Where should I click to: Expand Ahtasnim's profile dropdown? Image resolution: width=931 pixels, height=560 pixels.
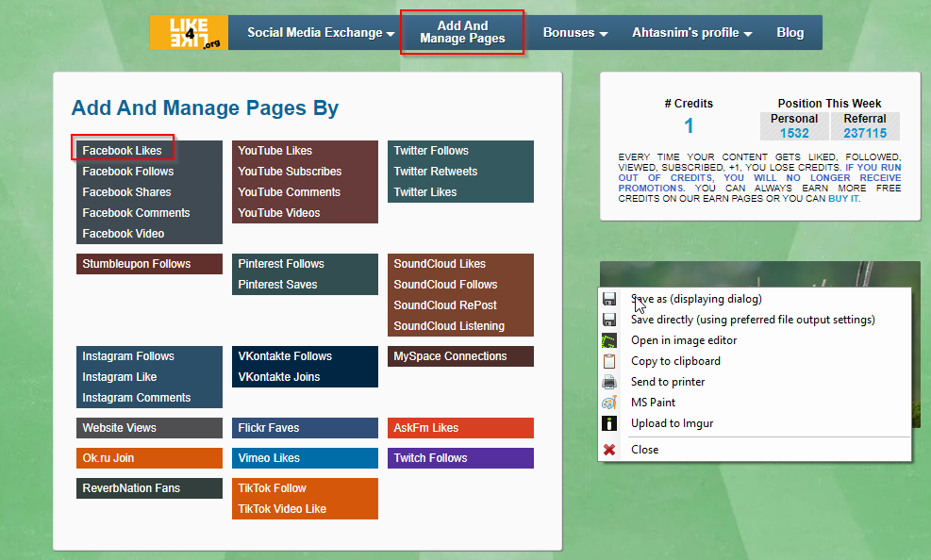point(691,33)
